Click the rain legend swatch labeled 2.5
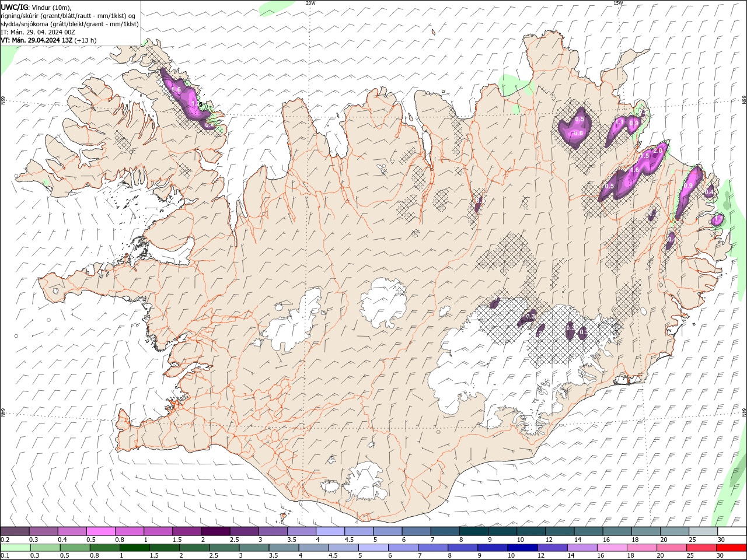The width and height of the screenshot is (747, 560). 224,548
